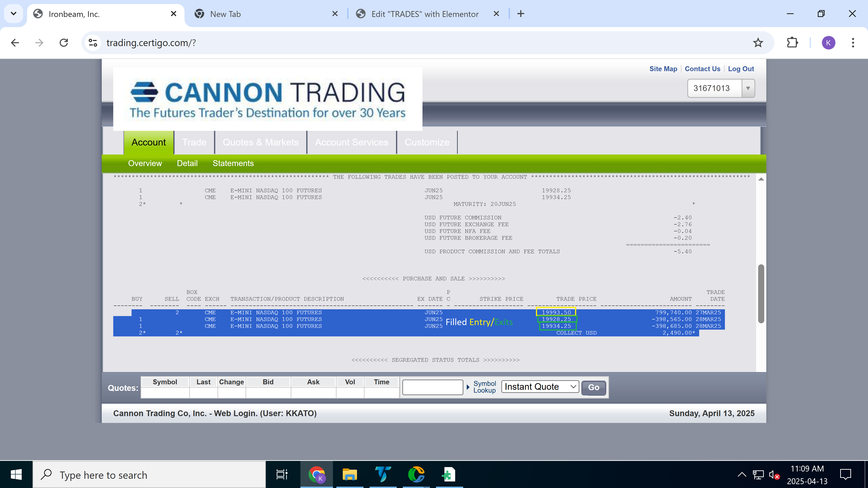Open the Site Map link
This screenshot has width=868, height=488.
[x=663, y=69]
